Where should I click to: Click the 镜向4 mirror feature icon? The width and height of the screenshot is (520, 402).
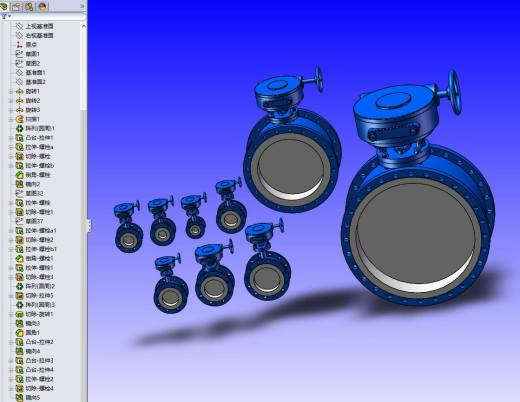click(x=19, y=351)
